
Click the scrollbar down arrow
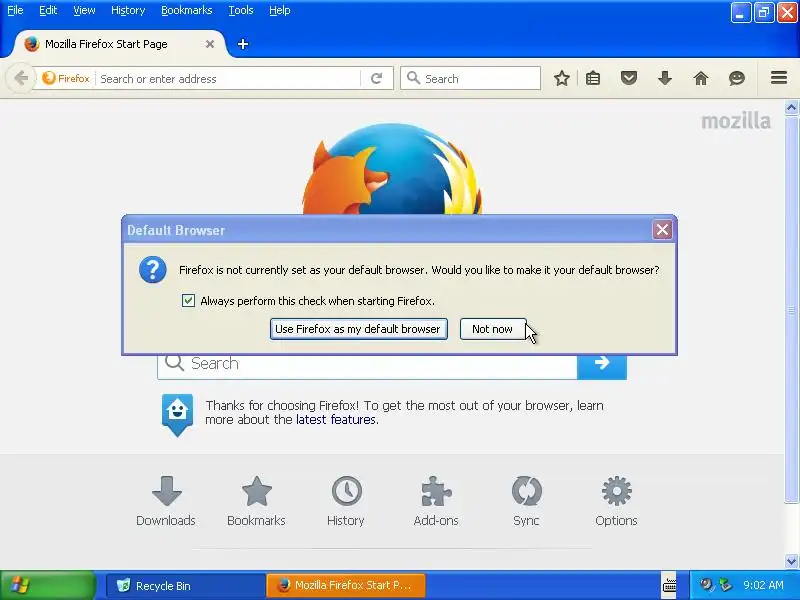point(791,561)
